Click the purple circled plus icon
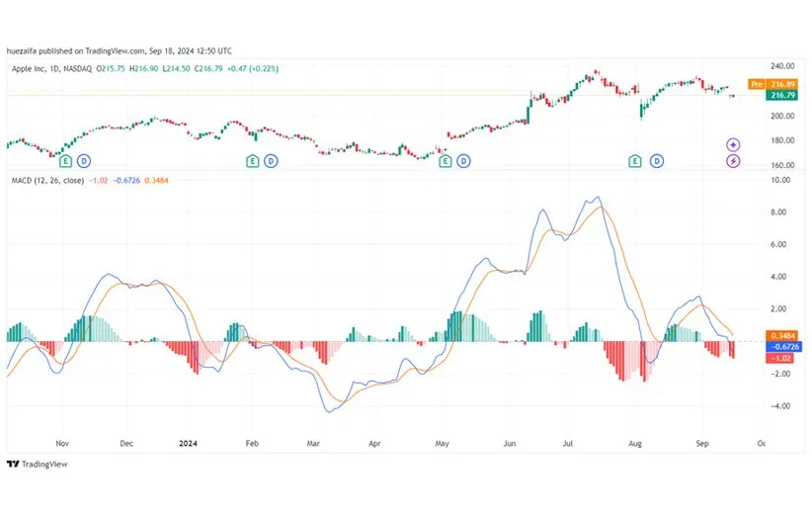Viewport: 812px width, 516px height. (x=733, y=145)
